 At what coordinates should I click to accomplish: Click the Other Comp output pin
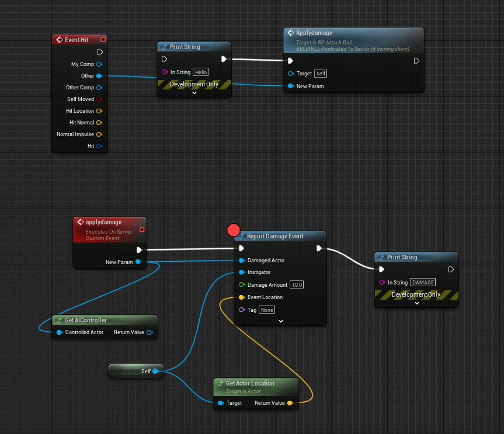[99, 88]
